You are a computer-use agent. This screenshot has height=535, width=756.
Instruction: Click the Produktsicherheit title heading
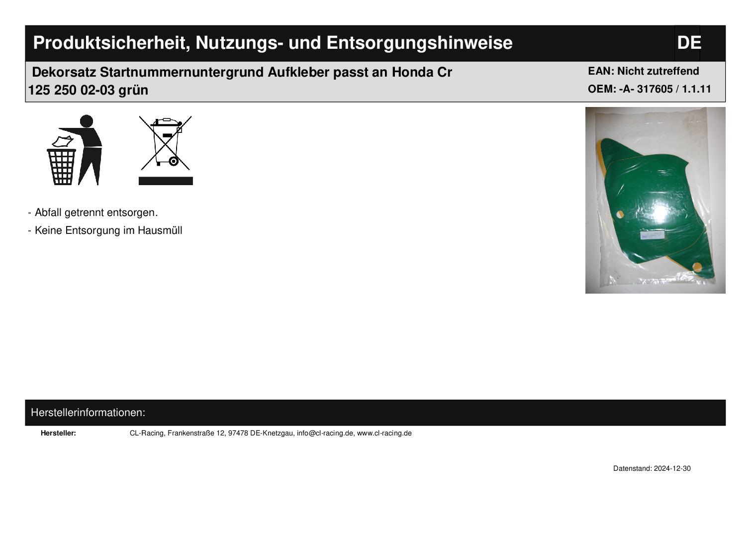coord(272,43)
